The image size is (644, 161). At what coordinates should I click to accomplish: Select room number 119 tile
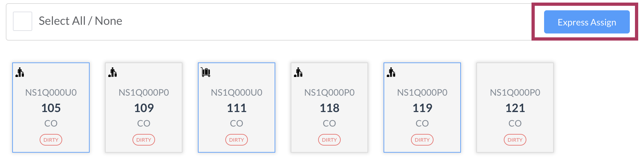point(422,108)
